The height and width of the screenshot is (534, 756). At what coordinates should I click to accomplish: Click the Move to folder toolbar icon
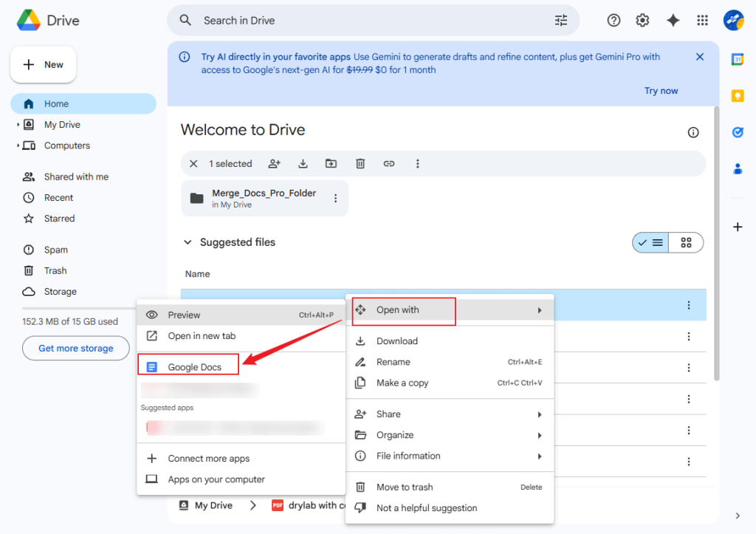click(331, 163)
